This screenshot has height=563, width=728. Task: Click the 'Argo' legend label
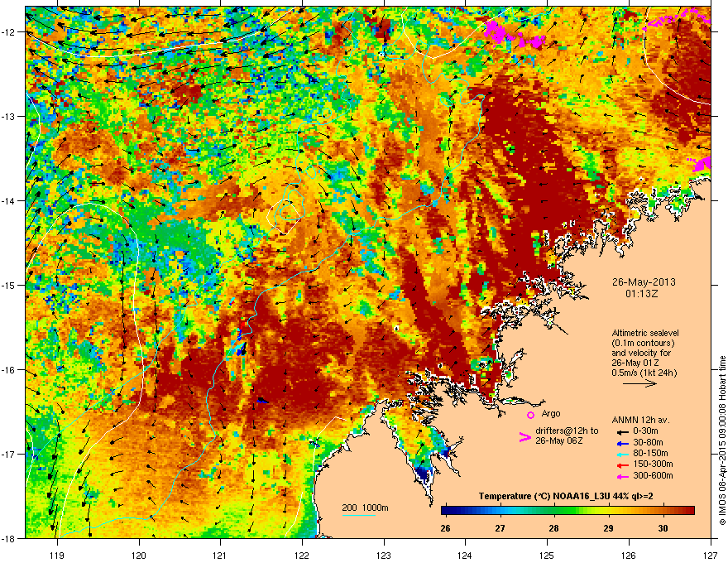551,414
